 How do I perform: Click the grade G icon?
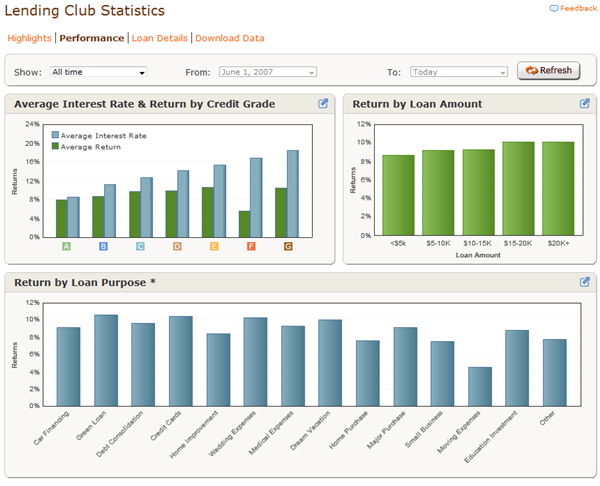tap(288, 246)
